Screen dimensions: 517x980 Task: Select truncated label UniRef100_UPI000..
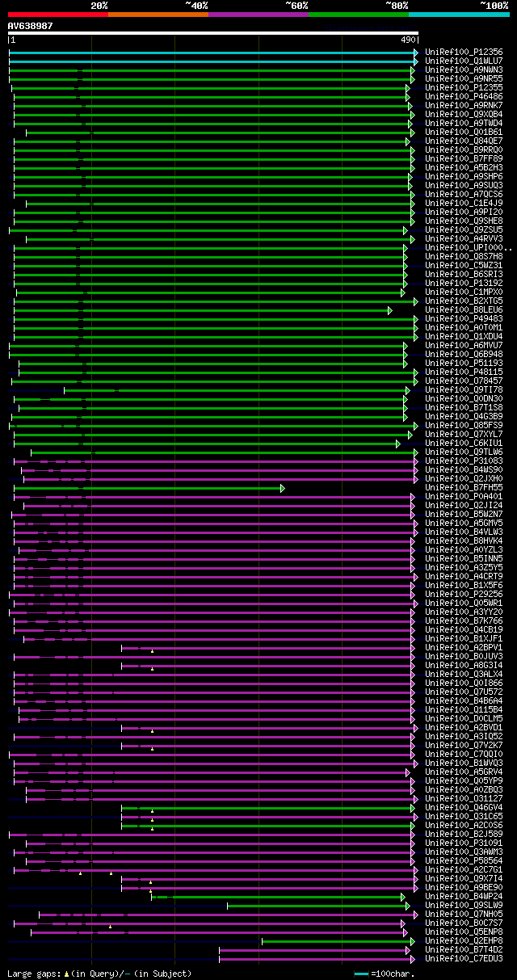(x=469, y=247)
